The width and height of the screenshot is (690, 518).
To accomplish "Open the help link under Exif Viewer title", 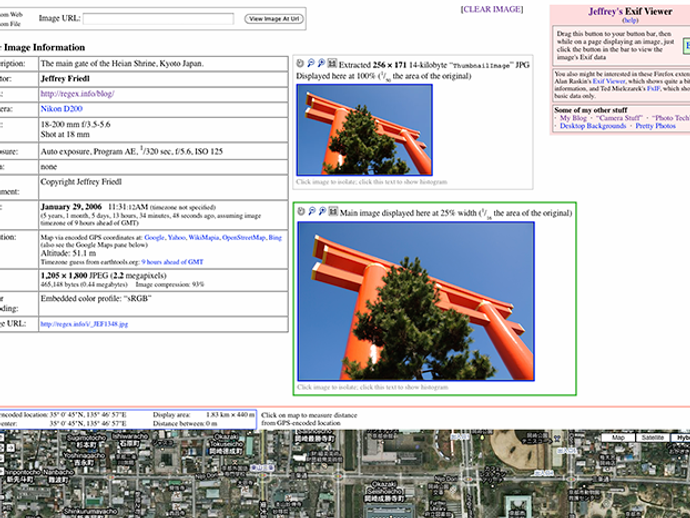I will click(630, 20).
